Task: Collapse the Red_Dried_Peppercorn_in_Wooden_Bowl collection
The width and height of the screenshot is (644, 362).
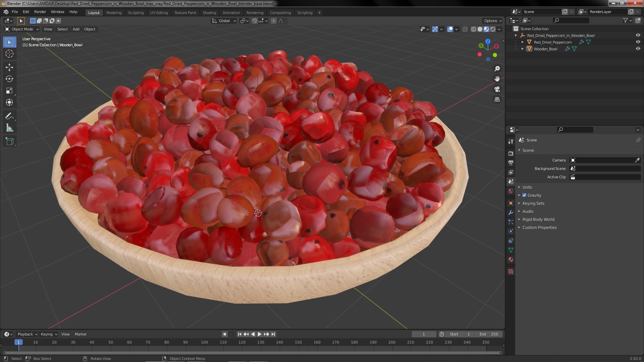Action: (x=516, y=36)
